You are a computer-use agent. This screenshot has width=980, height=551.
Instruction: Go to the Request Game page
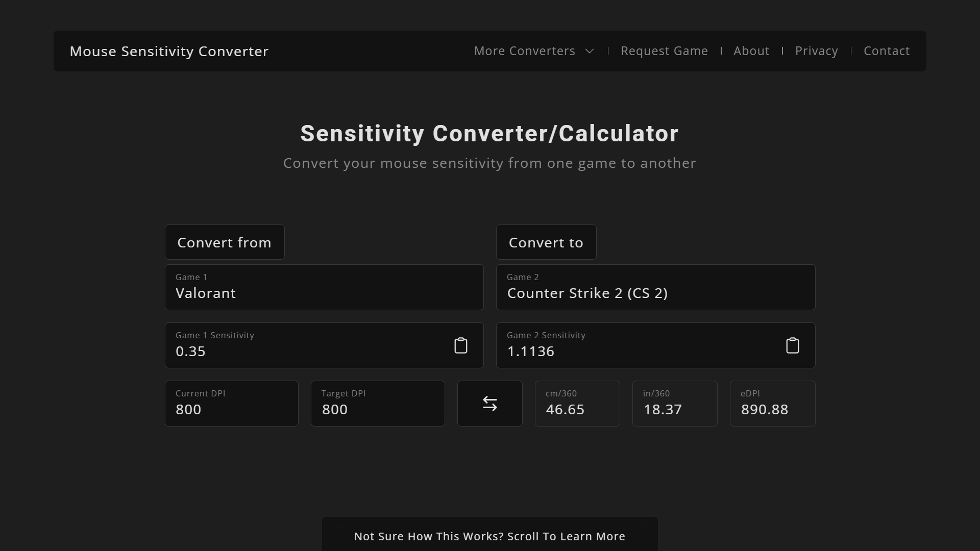tap(664, 51)
